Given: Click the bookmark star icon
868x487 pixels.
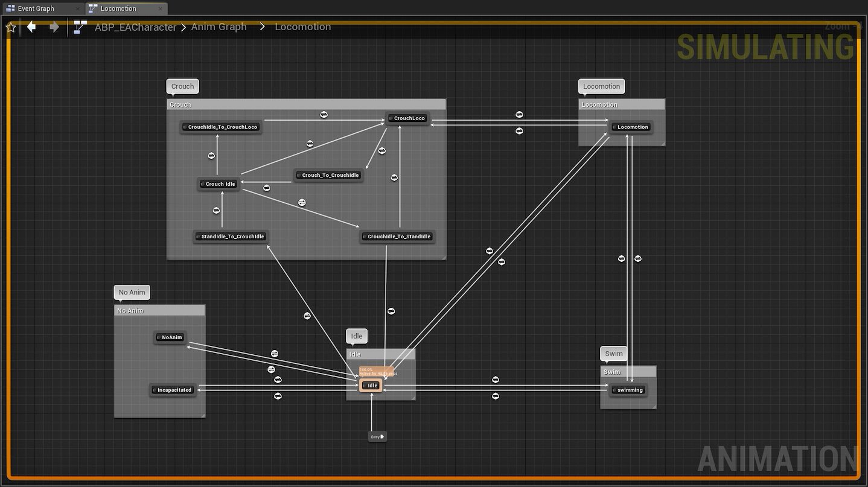Looking at the screenshot, I should pos(10,27).
